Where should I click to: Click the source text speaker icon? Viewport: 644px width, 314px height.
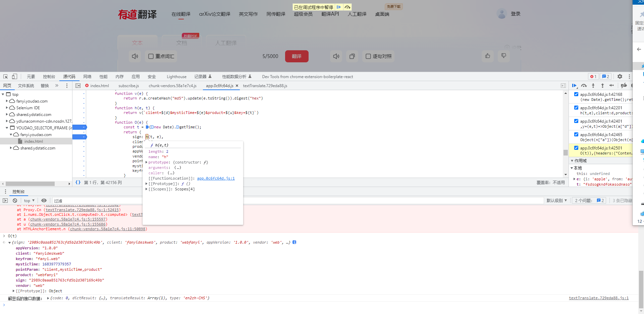coord(135,56)
